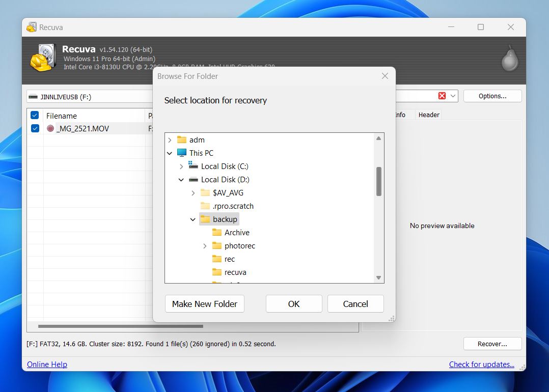Click the folder tree scroll-up arrow
Viewport: 549px width, 392px height.
(x=378, y=138)
